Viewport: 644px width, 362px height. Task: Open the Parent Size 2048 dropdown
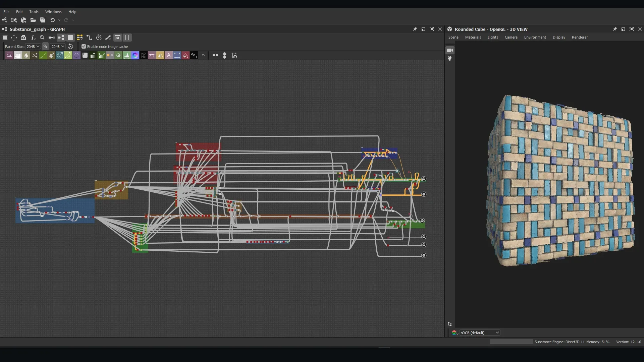click(x=33, y=46)
